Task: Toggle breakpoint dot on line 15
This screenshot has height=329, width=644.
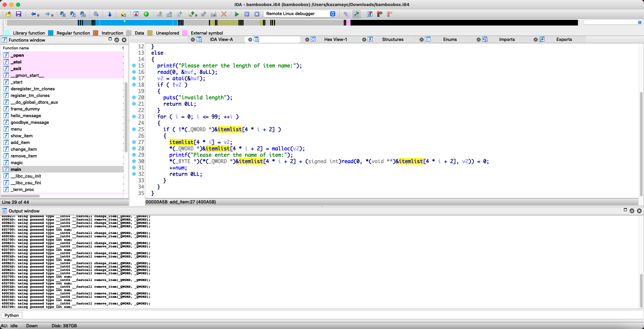Action: [134, 65]
